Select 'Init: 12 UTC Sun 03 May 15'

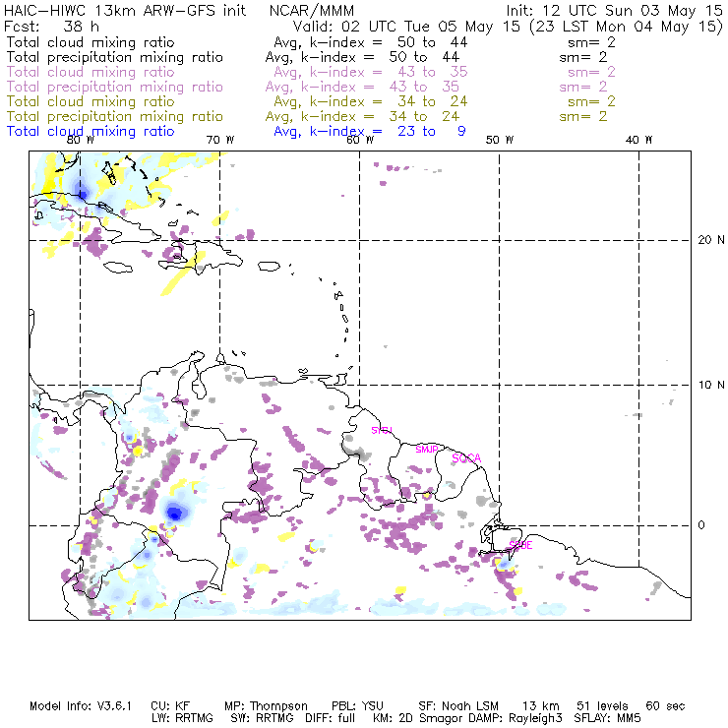click(x=614, y=11)
